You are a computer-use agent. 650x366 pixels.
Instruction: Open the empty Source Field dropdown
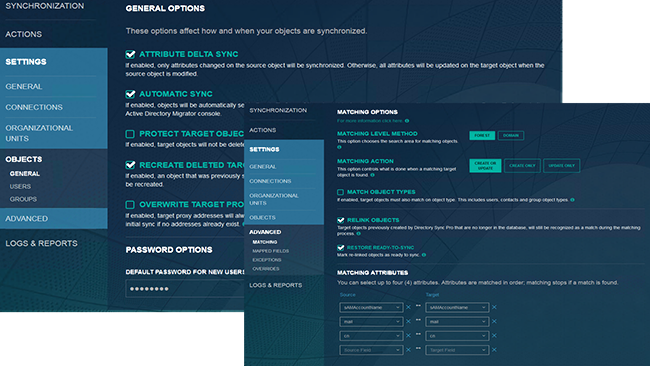point(371,350)
